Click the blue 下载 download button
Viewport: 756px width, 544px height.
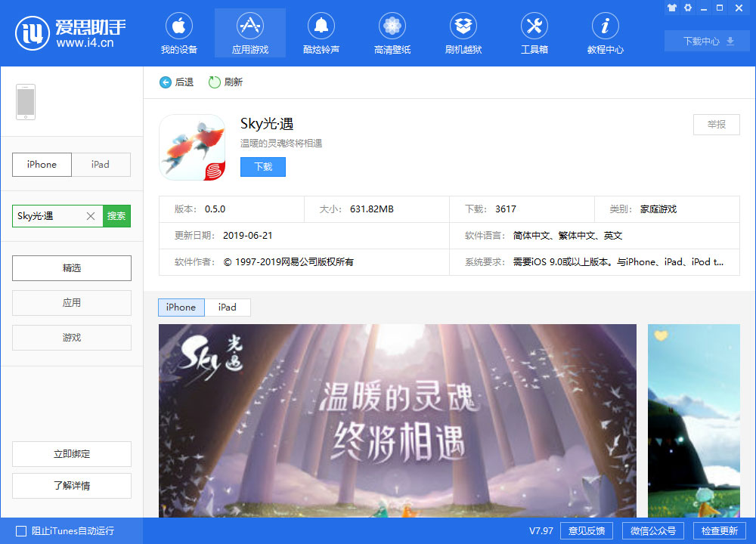tap(263, 167)
